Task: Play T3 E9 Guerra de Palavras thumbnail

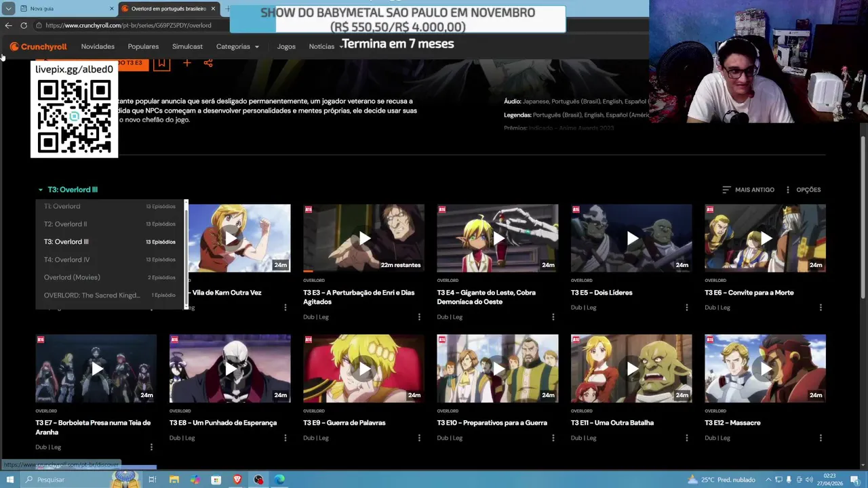Action: click(364, 368)
